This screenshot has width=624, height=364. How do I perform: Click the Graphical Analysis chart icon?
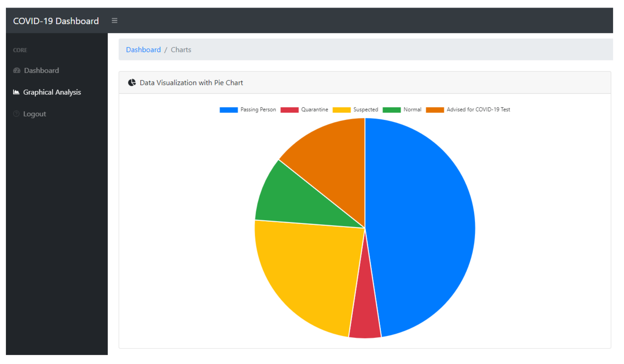16,92
